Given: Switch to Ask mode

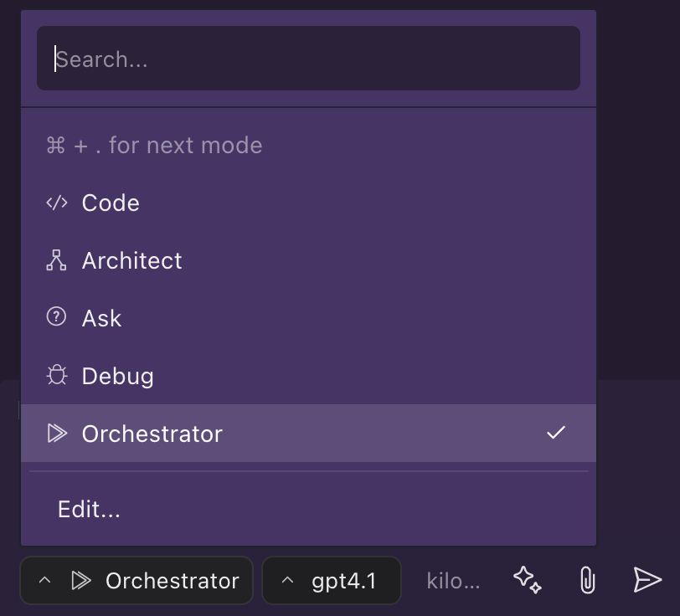Looking at the screenshot, I should pos(308,318).
